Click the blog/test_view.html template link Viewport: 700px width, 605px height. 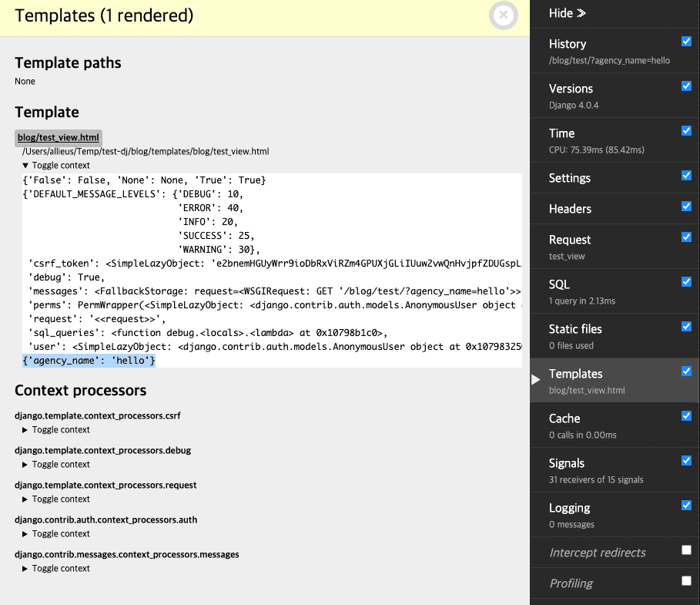click(59, 138)
